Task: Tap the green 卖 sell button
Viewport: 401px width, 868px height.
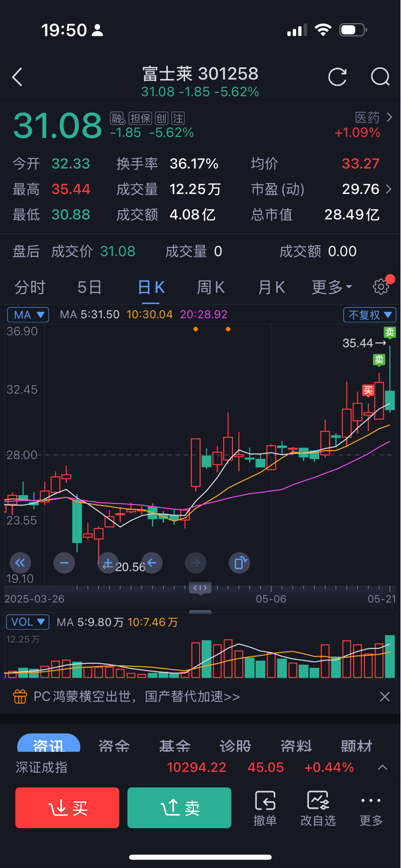Action: pyautogui.click(x=179, y=808)
